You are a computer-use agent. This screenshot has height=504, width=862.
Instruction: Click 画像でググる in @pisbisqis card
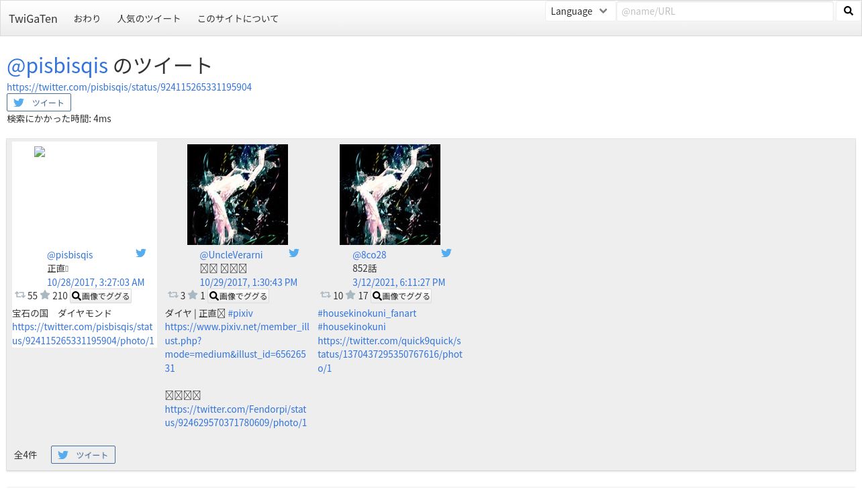click(101, 296)
